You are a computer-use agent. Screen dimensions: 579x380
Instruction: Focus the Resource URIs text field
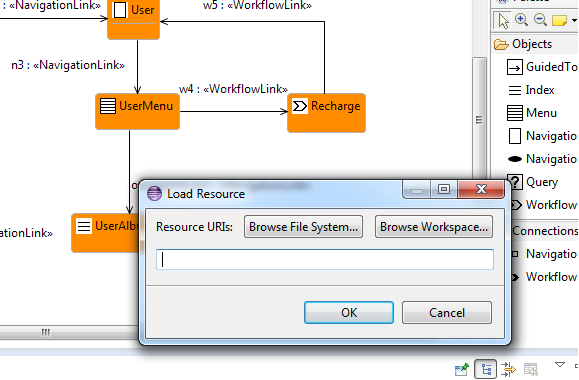[325, 259]
